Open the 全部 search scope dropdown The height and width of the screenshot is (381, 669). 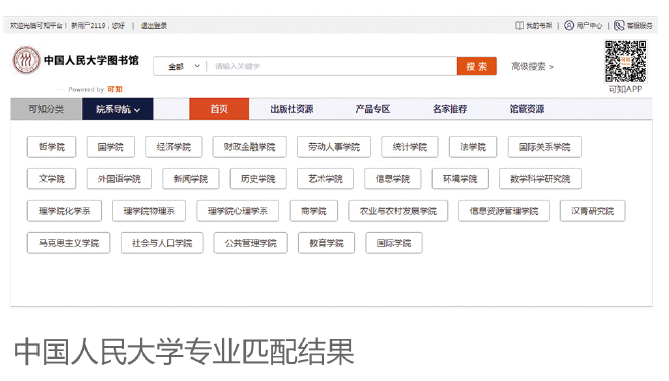click(x=184, y=66)
